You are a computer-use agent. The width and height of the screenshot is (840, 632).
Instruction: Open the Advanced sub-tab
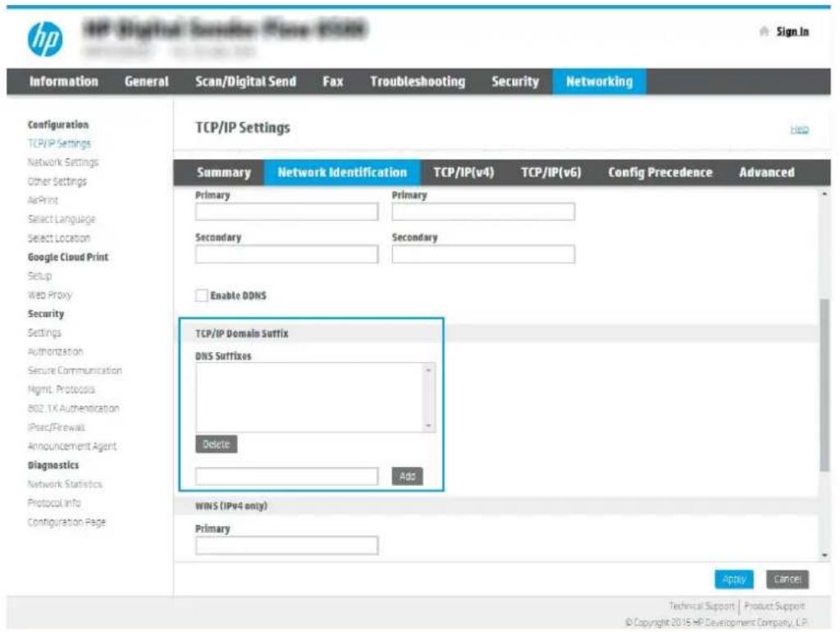(x=767, y=172)
